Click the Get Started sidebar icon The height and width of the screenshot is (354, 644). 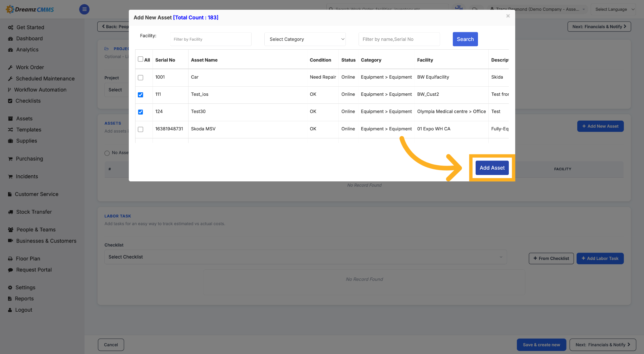coord(11,28)
